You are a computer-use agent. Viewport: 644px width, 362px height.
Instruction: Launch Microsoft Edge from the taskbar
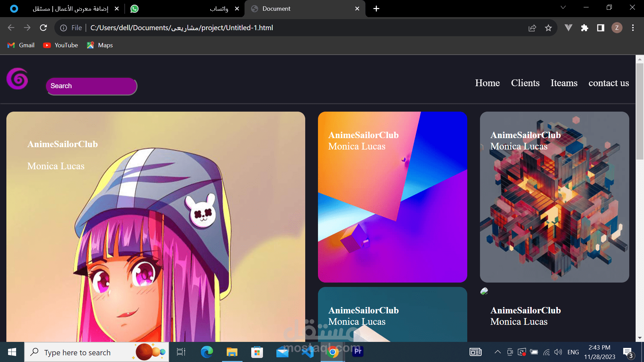[207, 352]
